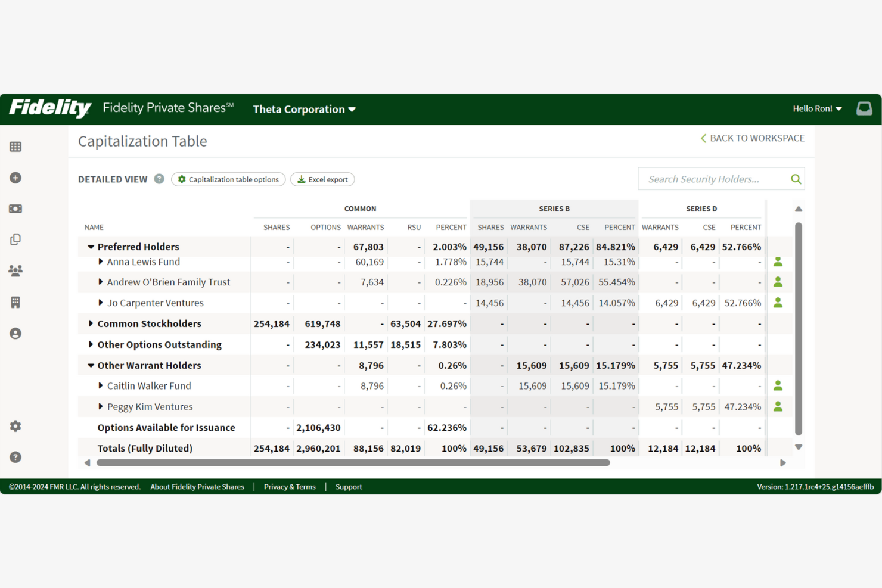
Task: Open the Theta Corporation company dropdown
Action: point(304,109)
